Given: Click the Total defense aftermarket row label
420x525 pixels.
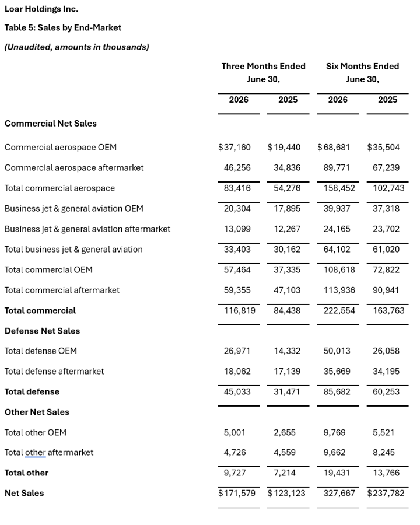Looking at the screenshot, I should pyautogui.click(x=54, y=372).
